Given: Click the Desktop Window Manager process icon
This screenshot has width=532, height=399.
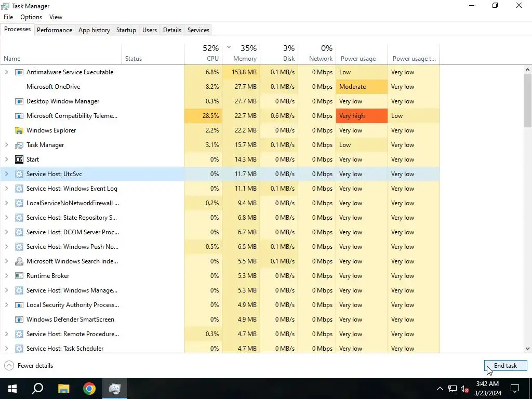Looking at the screenshot, I should click(19, 101).
